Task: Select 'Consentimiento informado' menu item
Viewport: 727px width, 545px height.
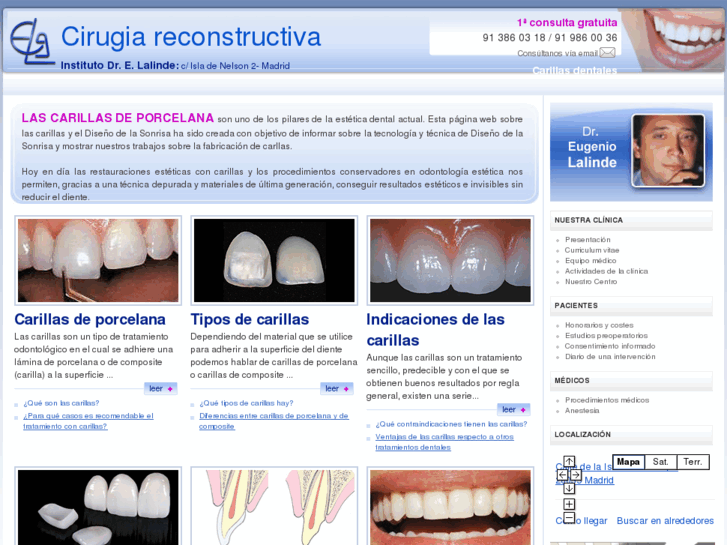Action: (610, 346)
